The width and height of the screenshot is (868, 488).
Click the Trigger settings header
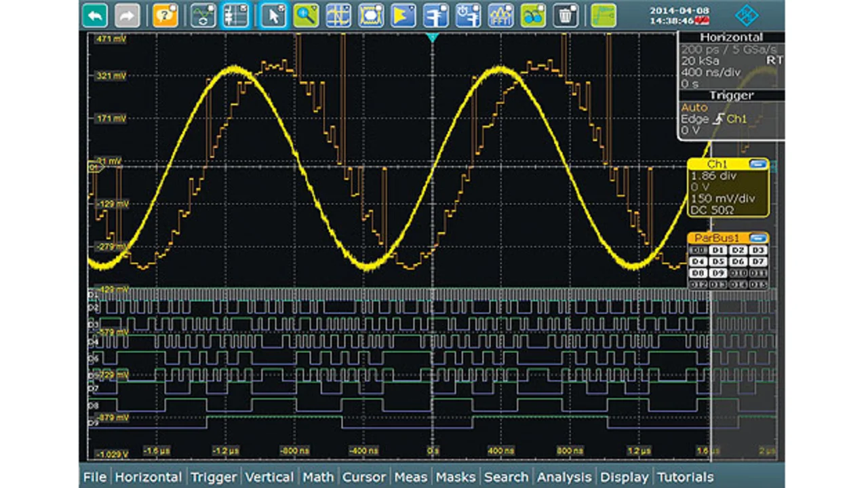point(731,96)
